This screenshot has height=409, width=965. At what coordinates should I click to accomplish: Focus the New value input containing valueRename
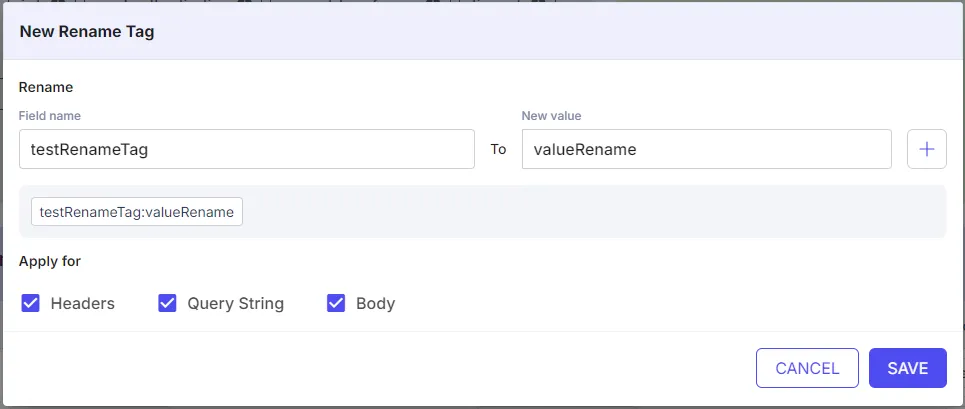(x=707, y=149)
